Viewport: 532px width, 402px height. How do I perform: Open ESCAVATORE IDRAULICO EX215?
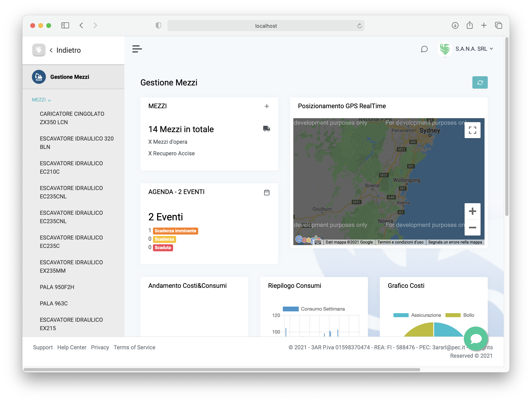(71, 324)
